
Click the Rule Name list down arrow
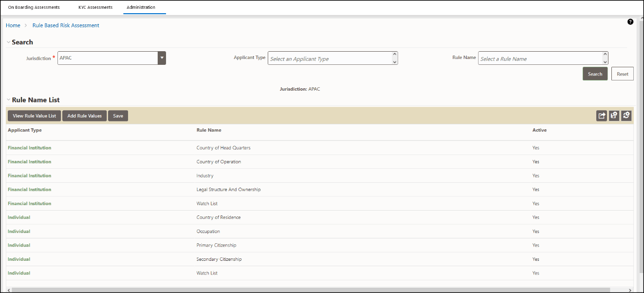point(605,62)
